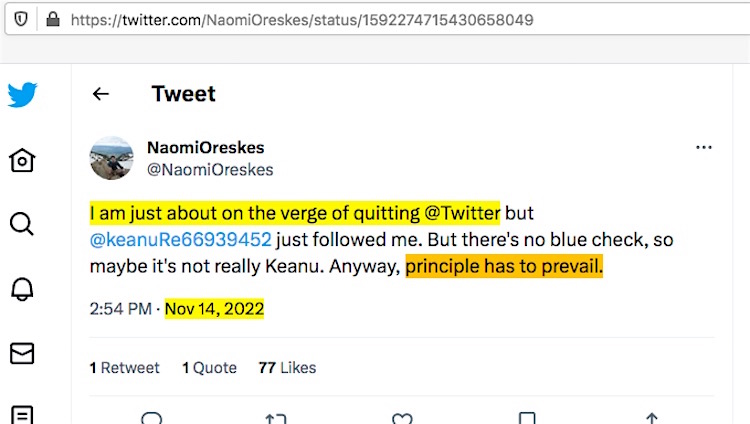Click the padlock site security icon

[52, 19]
